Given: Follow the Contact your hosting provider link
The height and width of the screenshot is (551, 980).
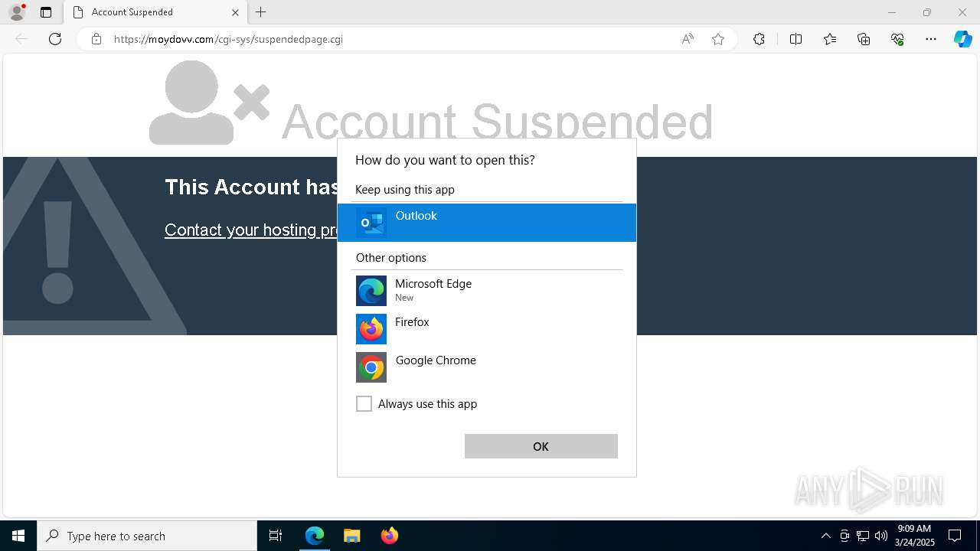Looking at the screenshot, I should [x=251, y=230].
